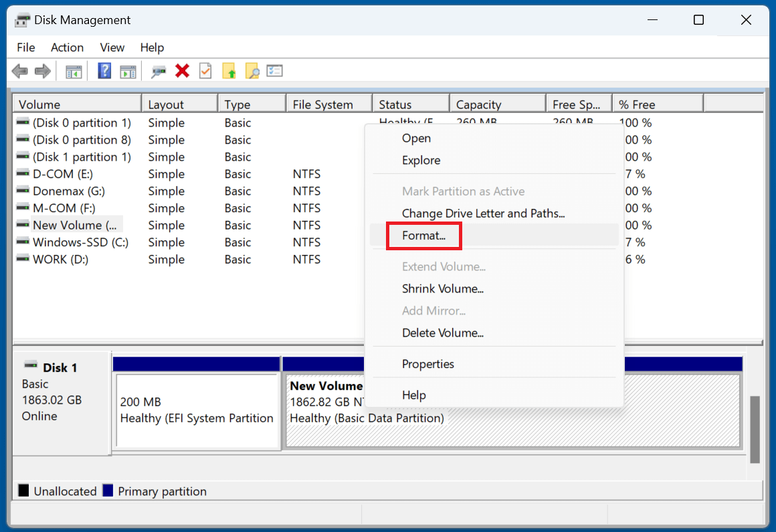Select the Windows-SSD (C:) volume row
The image size is (776, 532).
click(80, 242)
